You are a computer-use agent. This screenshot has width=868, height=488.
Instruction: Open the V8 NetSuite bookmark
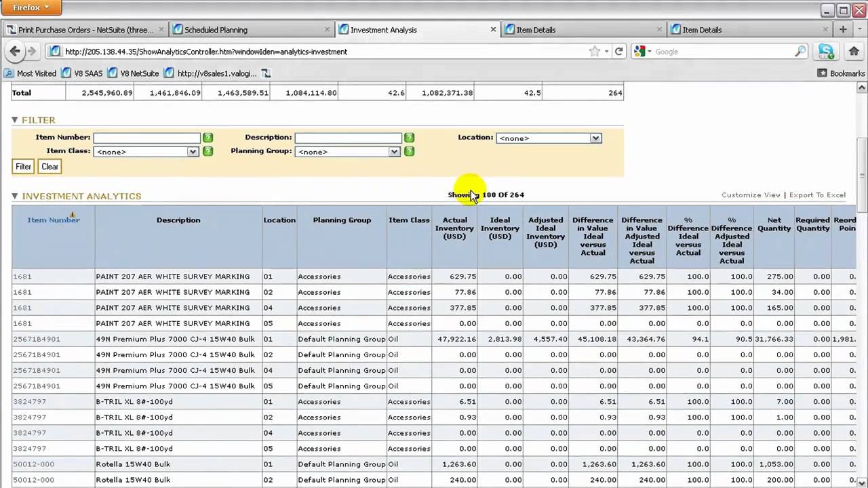coord(133,73)
